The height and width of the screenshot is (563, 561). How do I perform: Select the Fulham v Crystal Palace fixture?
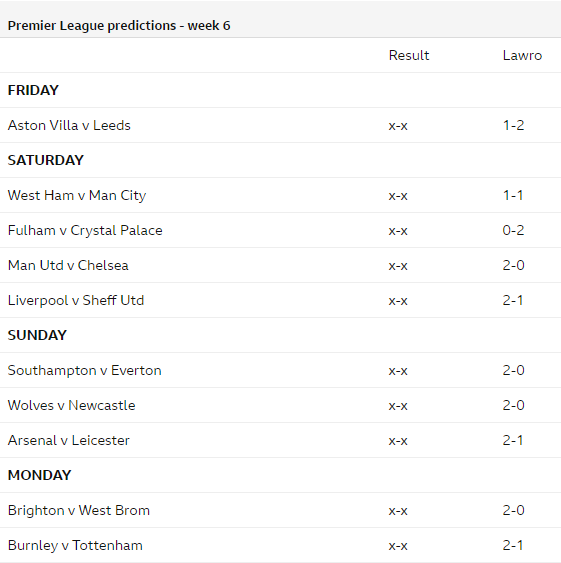85,231
